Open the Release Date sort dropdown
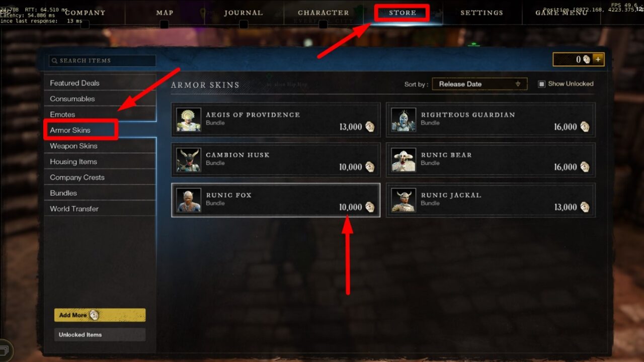644x362 pixels. (x=479, y=84)
